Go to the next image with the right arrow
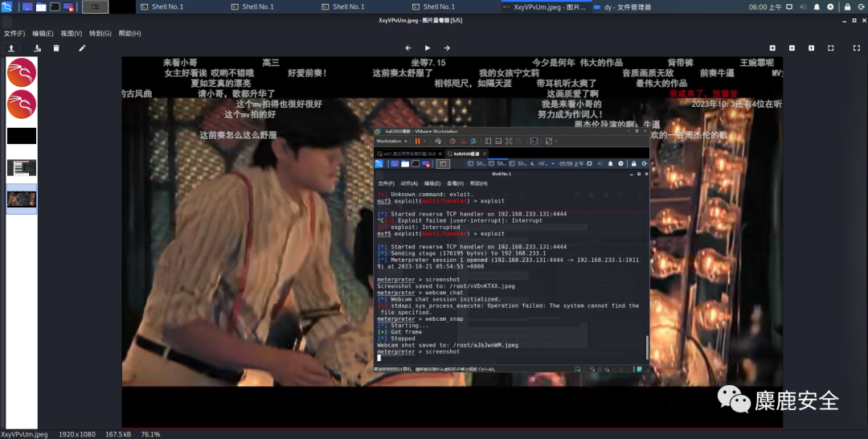868x439 pixels. coord(447,48)
